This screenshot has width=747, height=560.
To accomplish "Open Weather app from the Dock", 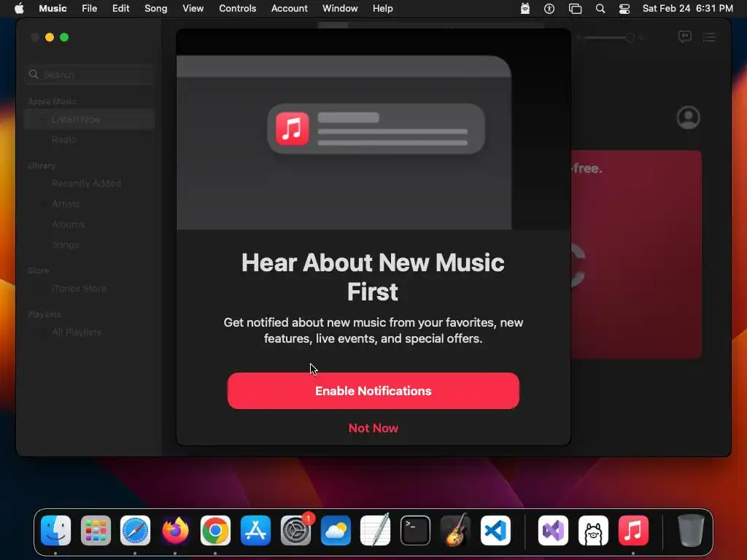I will pos(336,531).
